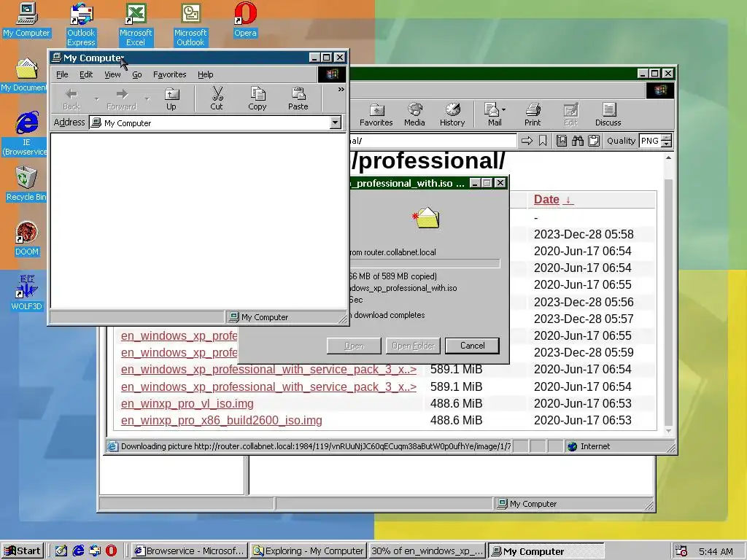Click the Quality PNG value field
747x560 pixels.
pyautogui.click(x=651, y=141)
